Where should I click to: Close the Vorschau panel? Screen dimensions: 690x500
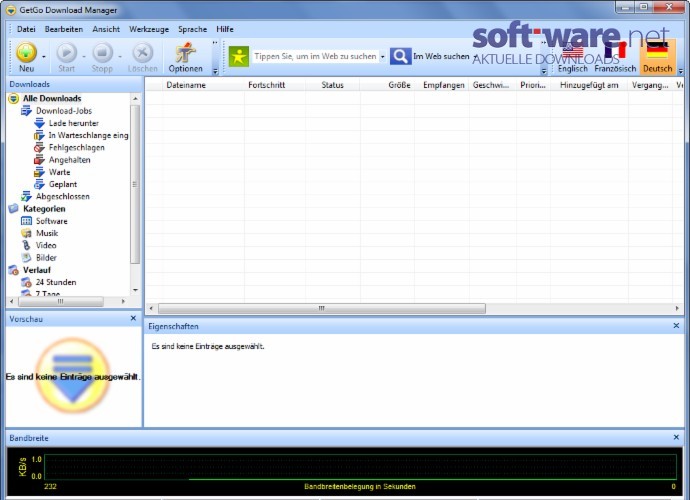point(133,318)
